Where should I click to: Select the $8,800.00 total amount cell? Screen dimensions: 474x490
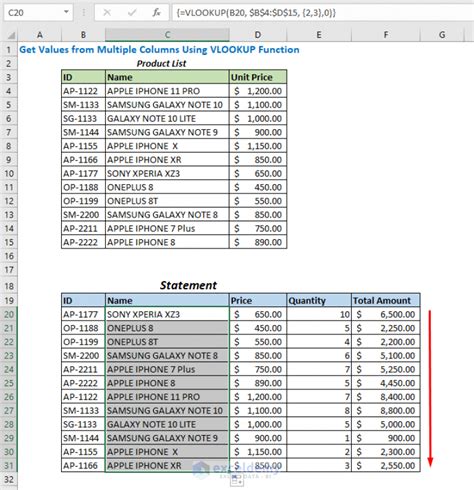coord(386,411)
